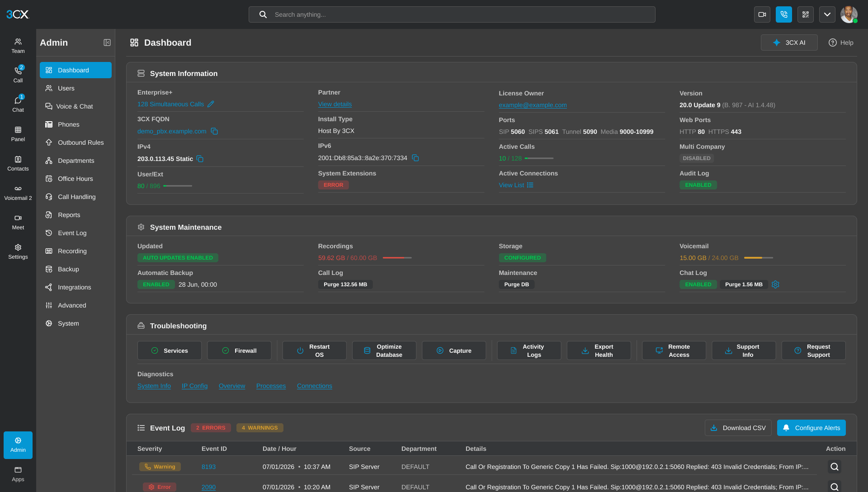This screenshot has width=868, height=492.
Task: Open Office Hours in Admin menu
Action: (75, 179)
